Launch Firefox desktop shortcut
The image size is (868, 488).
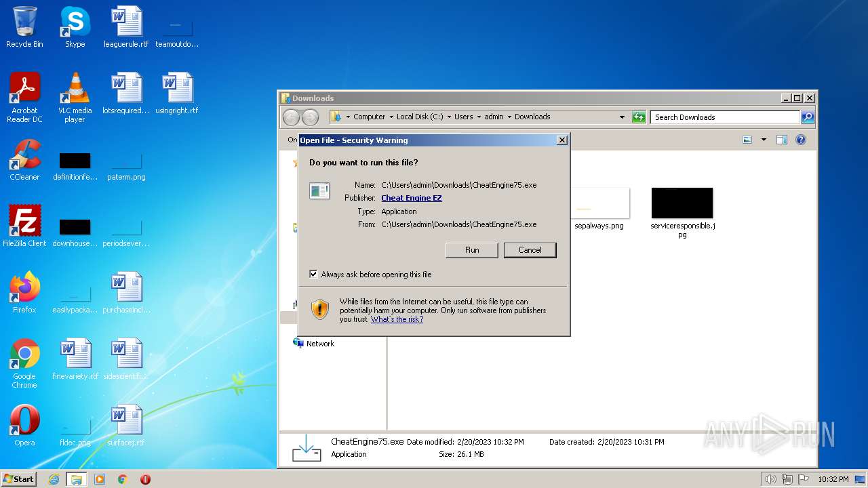(24, 293)
